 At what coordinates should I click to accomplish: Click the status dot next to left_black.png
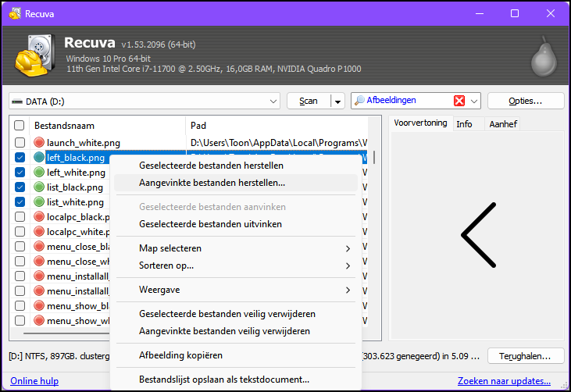[39, 158]
